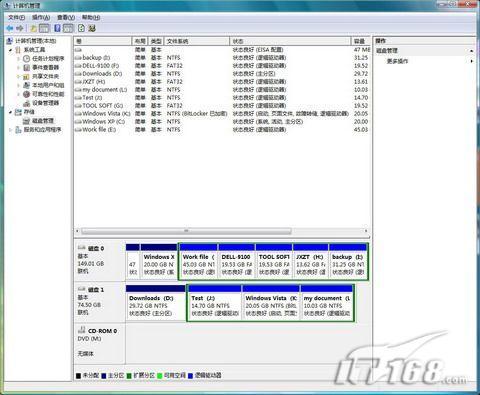
Task: Click the bright green 可用空间 legend swatch
Action: click(x=160, y=376)
